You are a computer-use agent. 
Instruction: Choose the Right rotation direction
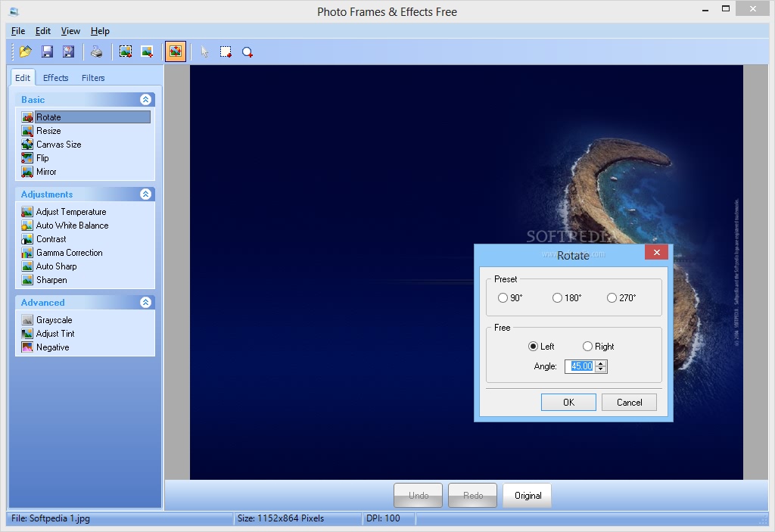tap(587, 346)
